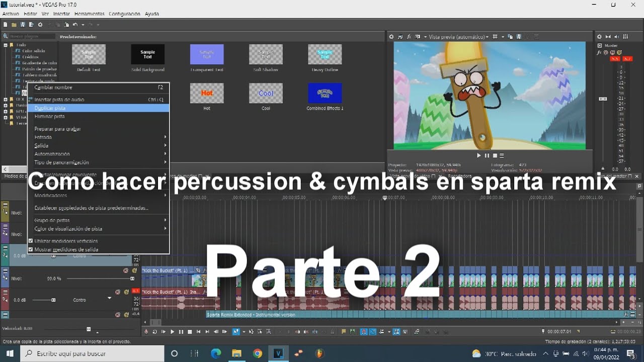Screen dimensions: 644x362
Task: Click Stop button under video preview
Action: [495, 155]
